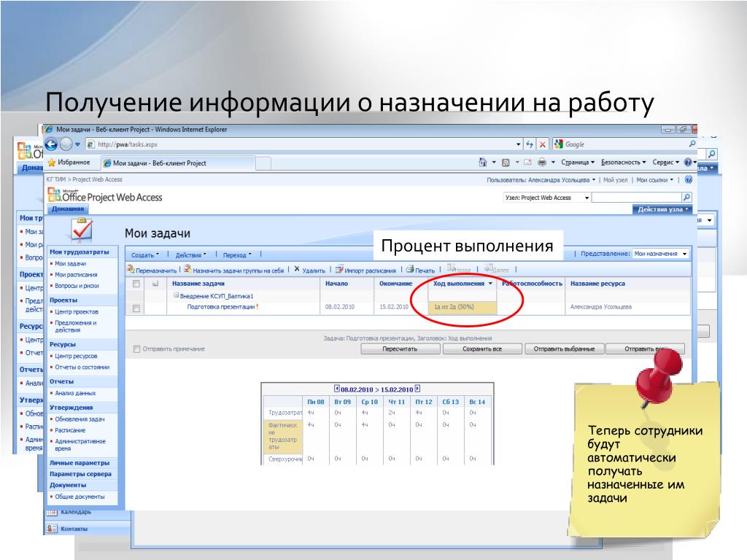Click the Мой узел link
This screenshot has width=747, height=560.
616,180
